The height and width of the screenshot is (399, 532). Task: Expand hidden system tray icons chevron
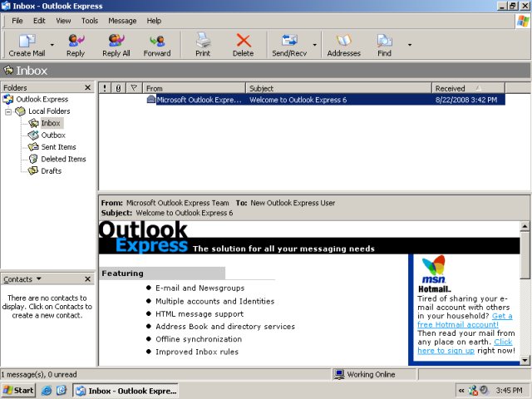pos(461,391)
